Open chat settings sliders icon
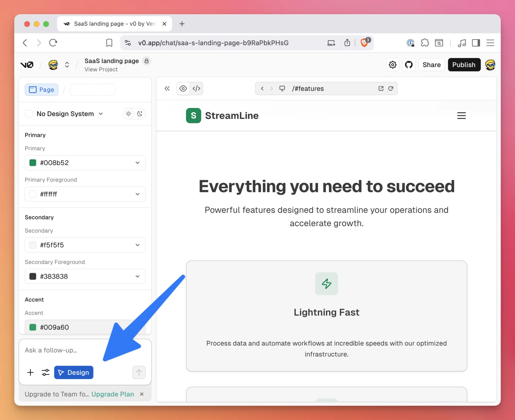Viewport: 515px width, 420px height. (45, 372)
